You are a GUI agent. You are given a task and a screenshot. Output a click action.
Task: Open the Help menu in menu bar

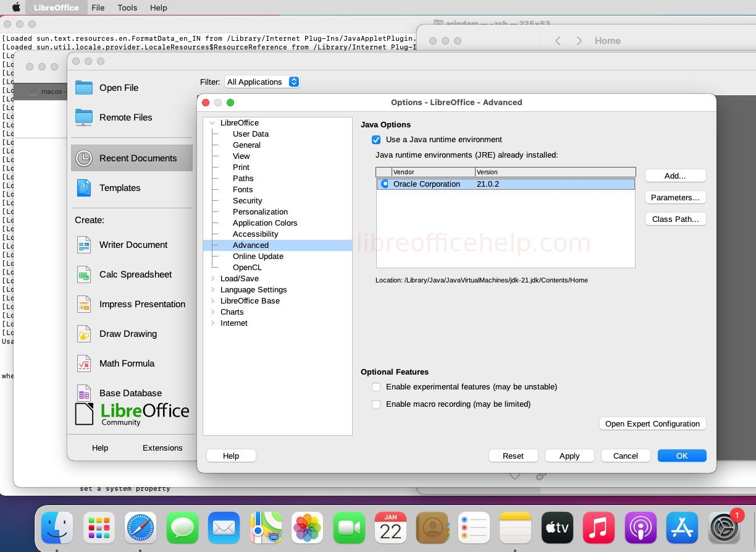[159, 7]
